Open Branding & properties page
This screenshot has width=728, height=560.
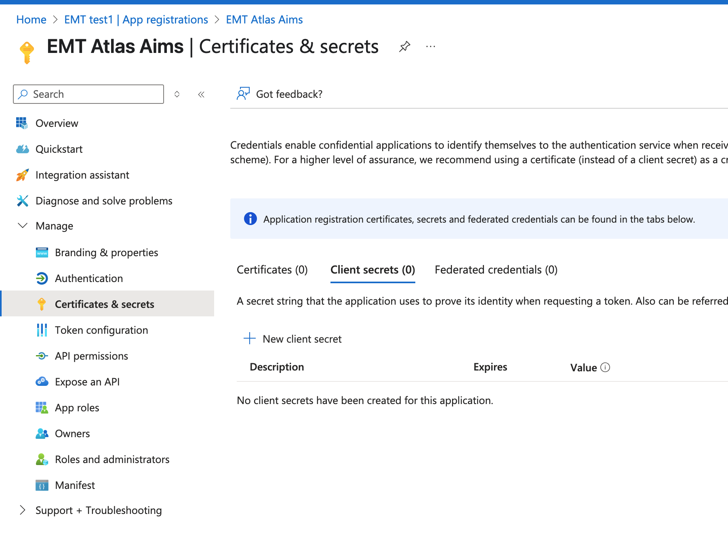107,253
